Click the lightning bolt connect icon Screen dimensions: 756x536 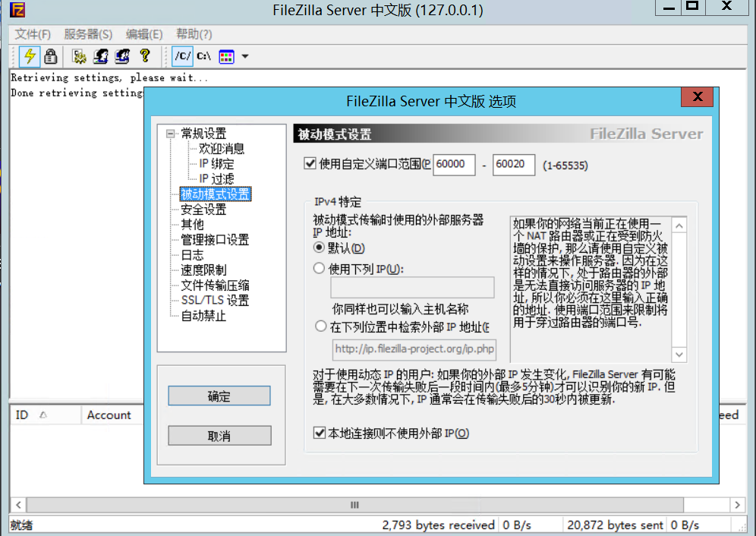click(x=30, y=56)
